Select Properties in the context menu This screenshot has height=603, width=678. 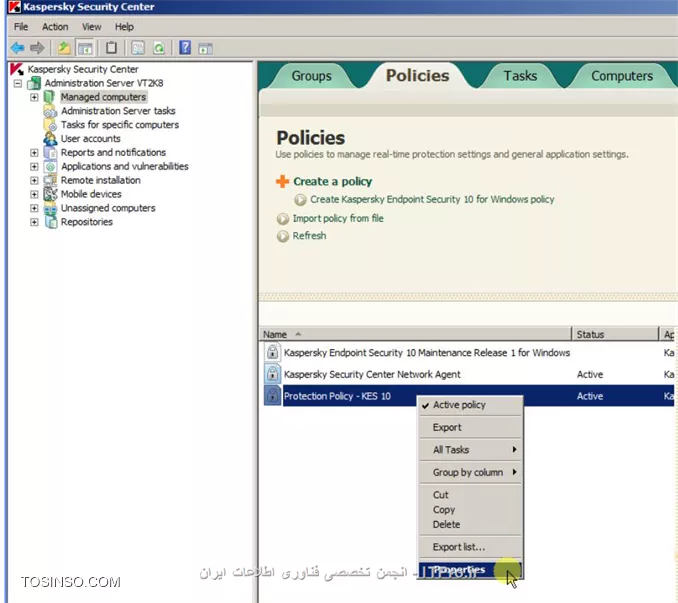pos(470,570)
